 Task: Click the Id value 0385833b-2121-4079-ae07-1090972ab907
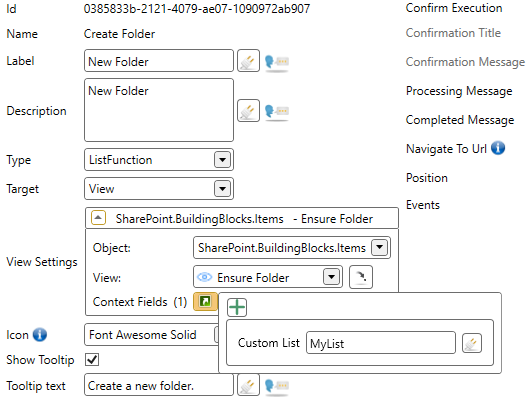point(197,9)
